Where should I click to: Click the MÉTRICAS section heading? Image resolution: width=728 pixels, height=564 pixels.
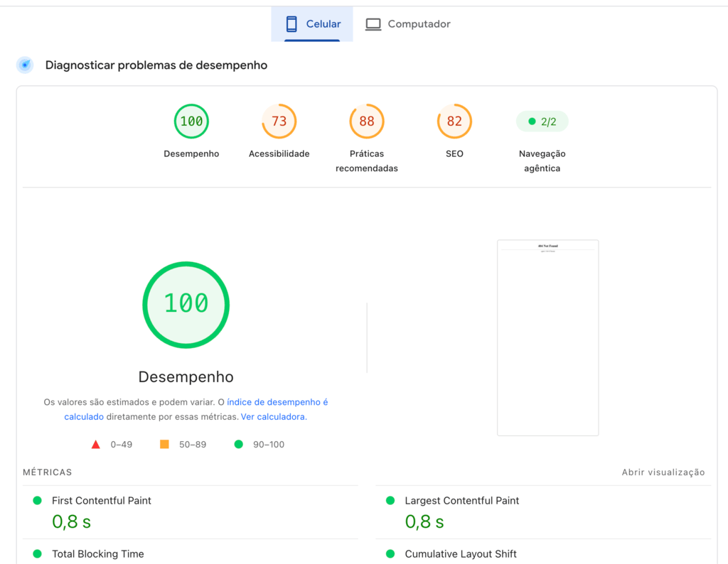(48, 472)
